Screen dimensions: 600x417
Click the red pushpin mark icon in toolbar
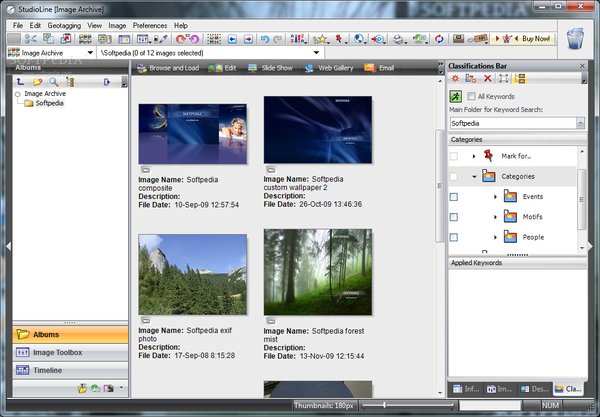point(339,39)
